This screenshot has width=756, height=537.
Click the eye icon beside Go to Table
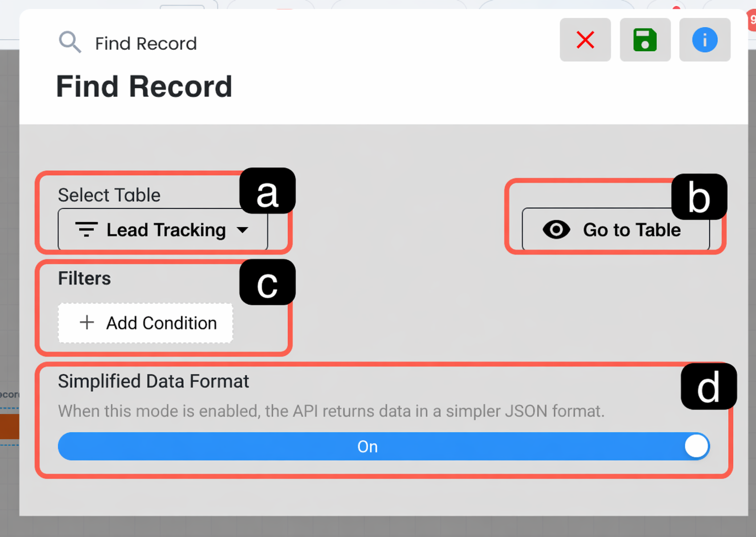[556, 230]
